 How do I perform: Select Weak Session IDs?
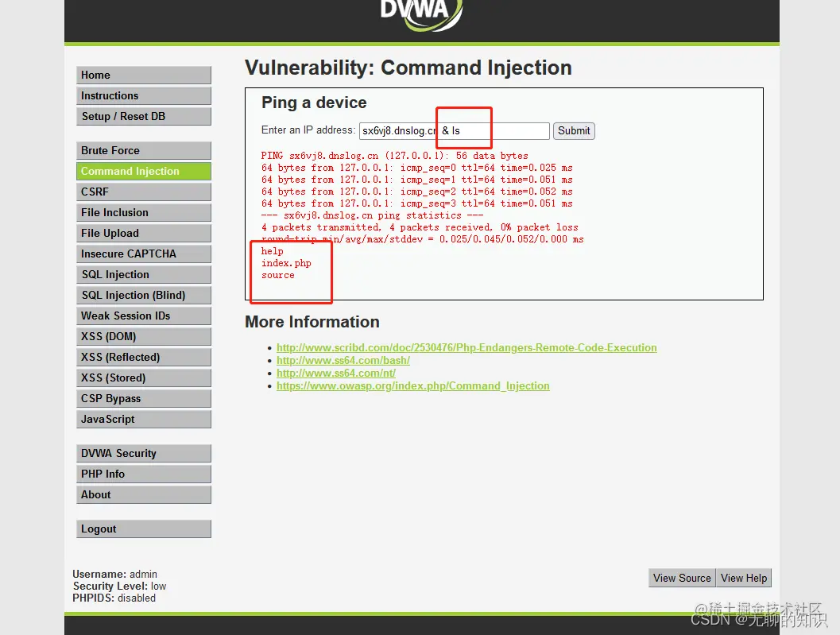[x=144, y=316]
